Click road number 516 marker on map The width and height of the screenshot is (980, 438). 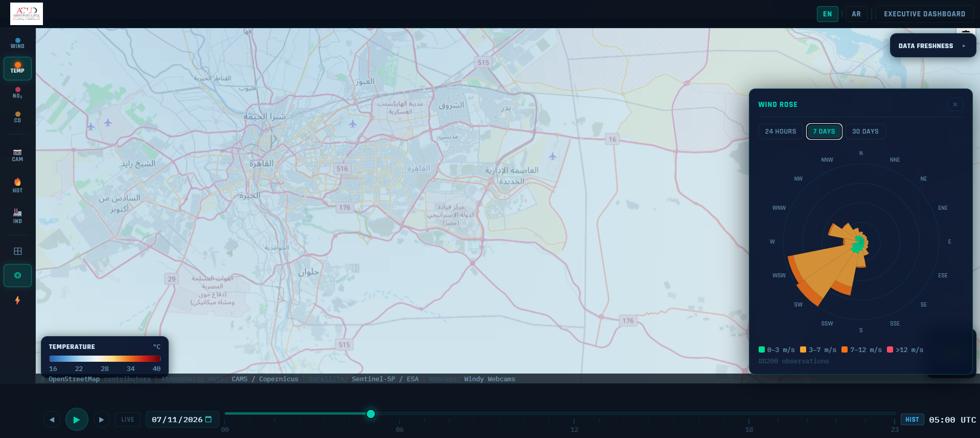[x=342, y=169]
